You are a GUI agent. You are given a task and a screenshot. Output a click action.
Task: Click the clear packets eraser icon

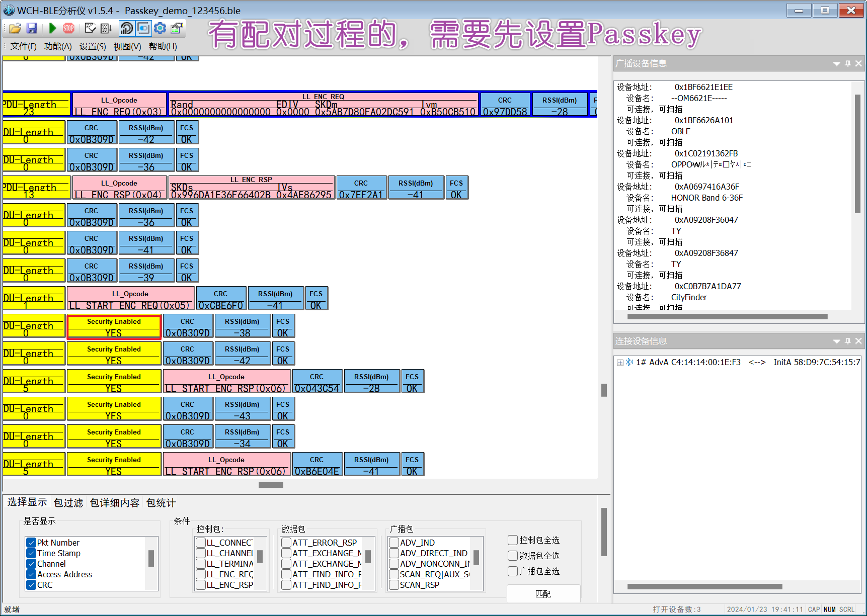point(90,29)
